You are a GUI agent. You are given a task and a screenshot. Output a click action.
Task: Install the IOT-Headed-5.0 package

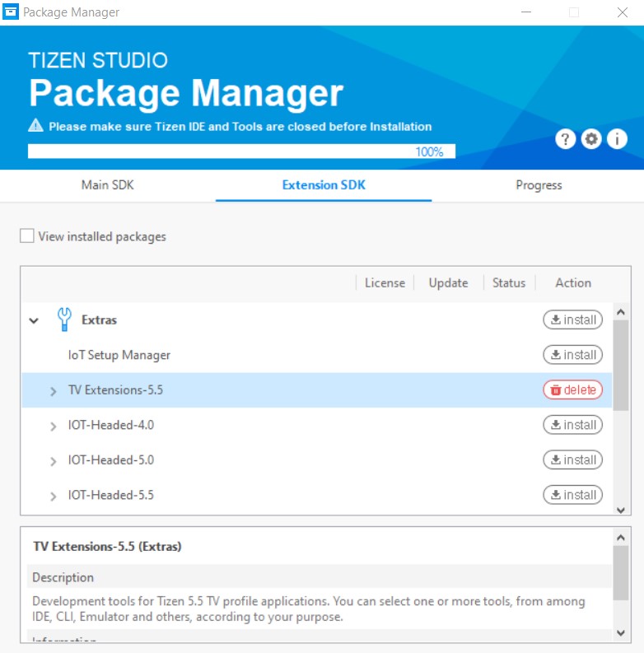[572, 459]
